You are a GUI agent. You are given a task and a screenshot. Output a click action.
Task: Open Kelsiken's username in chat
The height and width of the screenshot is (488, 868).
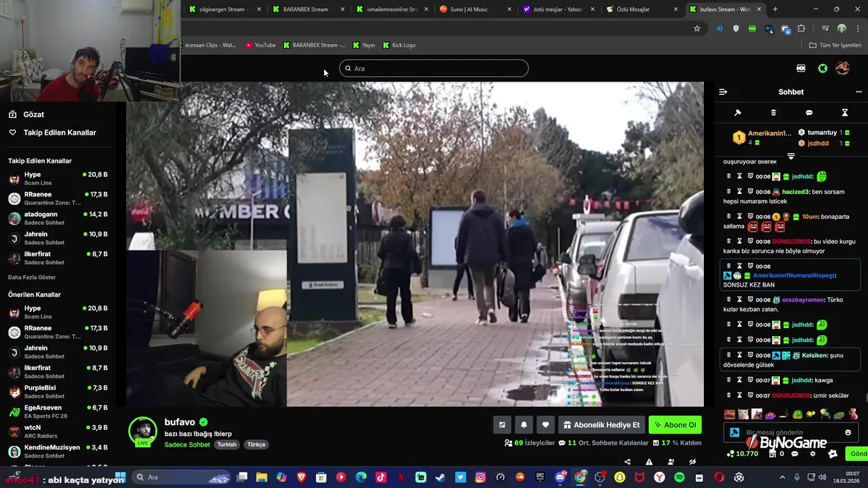pyautogui.click(x=815, y=355)
